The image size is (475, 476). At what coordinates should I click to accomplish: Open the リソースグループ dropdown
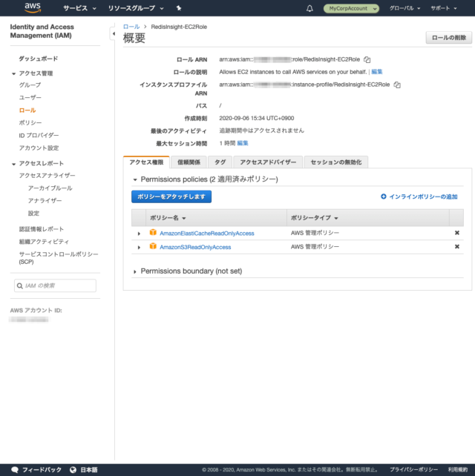point(136,8)
